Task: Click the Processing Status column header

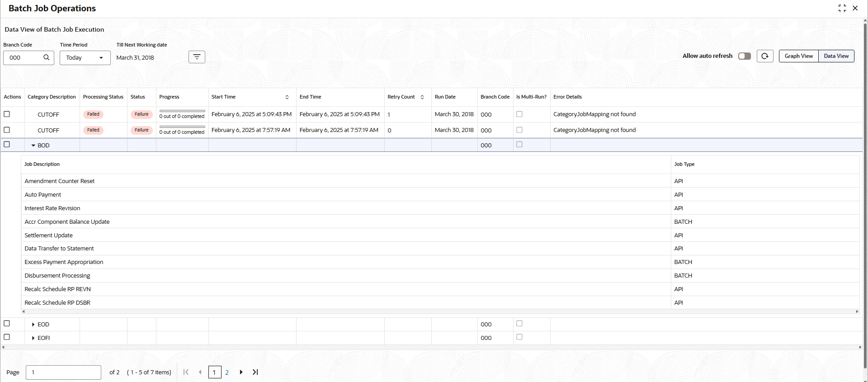Action: tap(103, 97)
